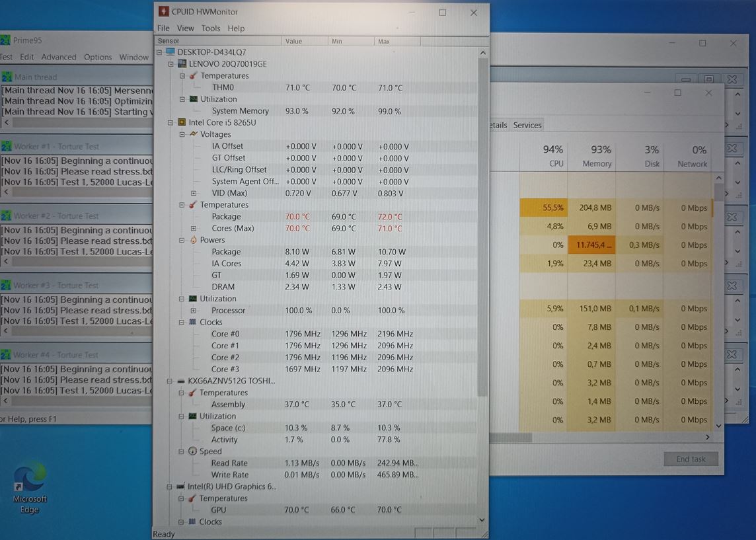Click the Worker #1 Torture Test window icon
This screenshot has height=540, width=756.
pyautogui.click(x=7, y=146)
